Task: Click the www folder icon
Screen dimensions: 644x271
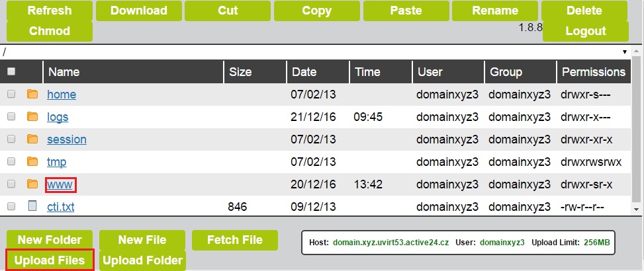Action: pos(32,184)
